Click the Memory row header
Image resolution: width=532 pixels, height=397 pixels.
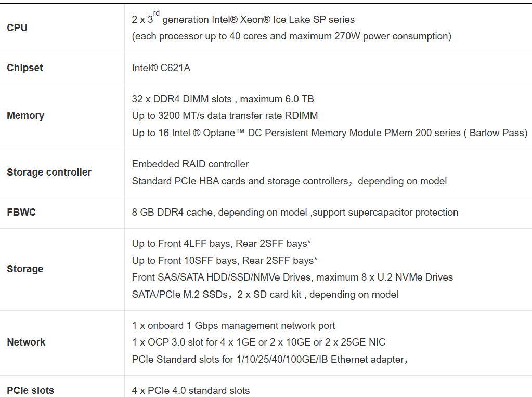tap(25, 116)
